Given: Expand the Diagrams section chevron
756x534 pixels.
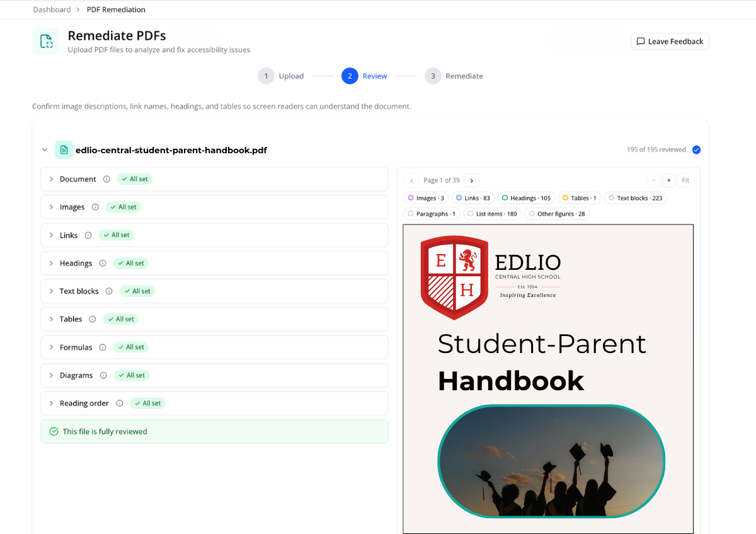Looking at the screenshot, I should [52, 375].
